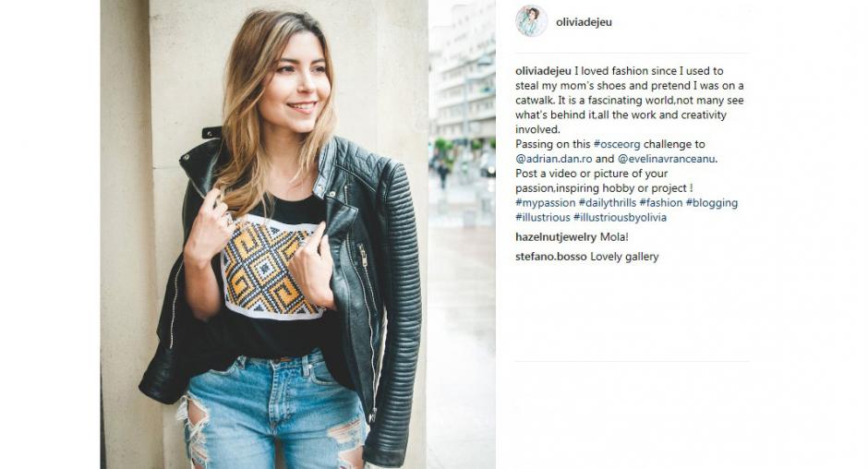Click the 'Mola!' comment text
Viewport: 868px width, 469px height.
click(614, 237)
